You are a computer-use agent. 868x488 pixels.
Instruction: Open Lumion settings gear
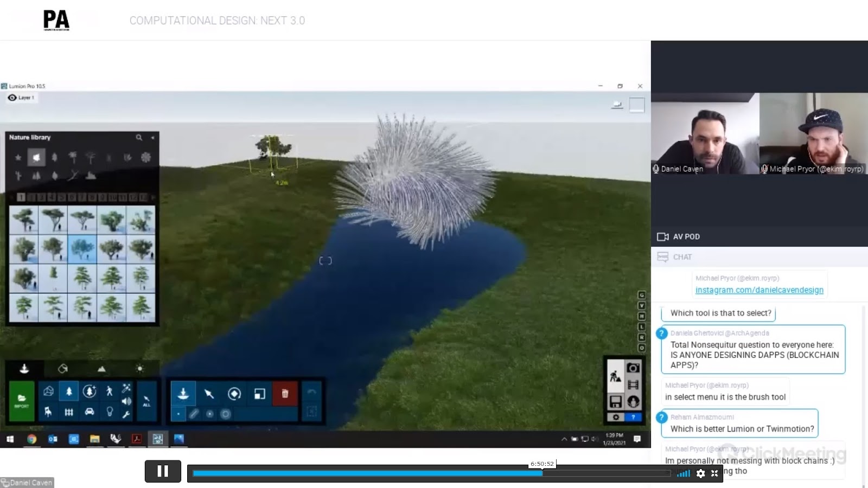click(x=616, y=417)
